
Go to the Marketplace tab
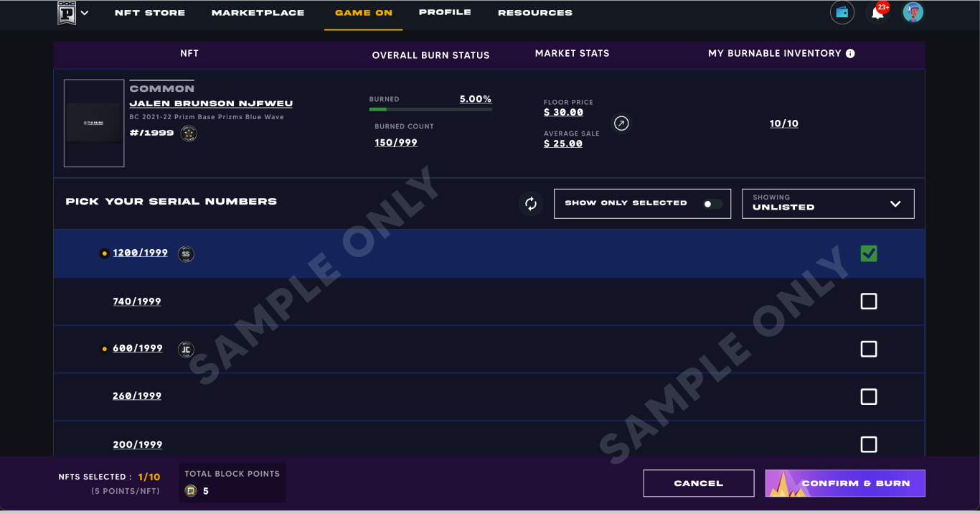pos(258,13)
